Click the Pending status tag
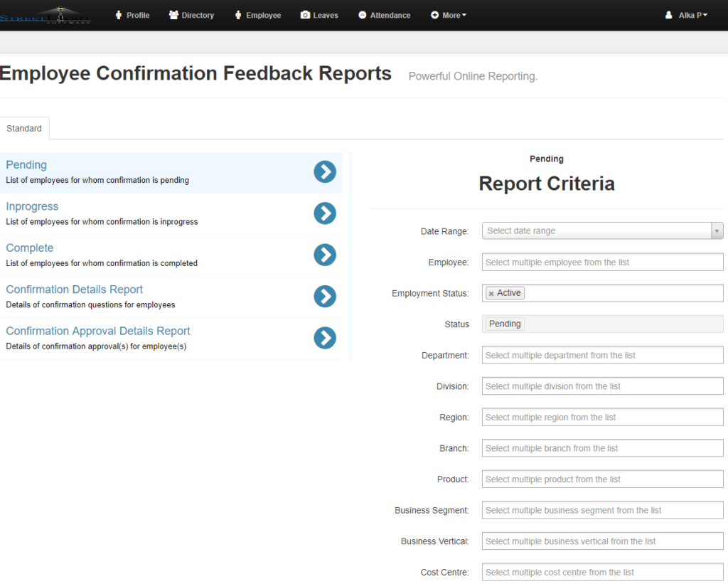 click(x=504, y=324)
